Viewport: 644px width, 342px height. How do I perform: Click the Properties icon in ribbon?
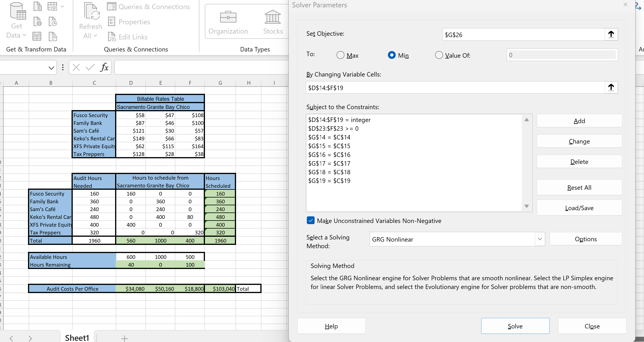coord(111,22)
